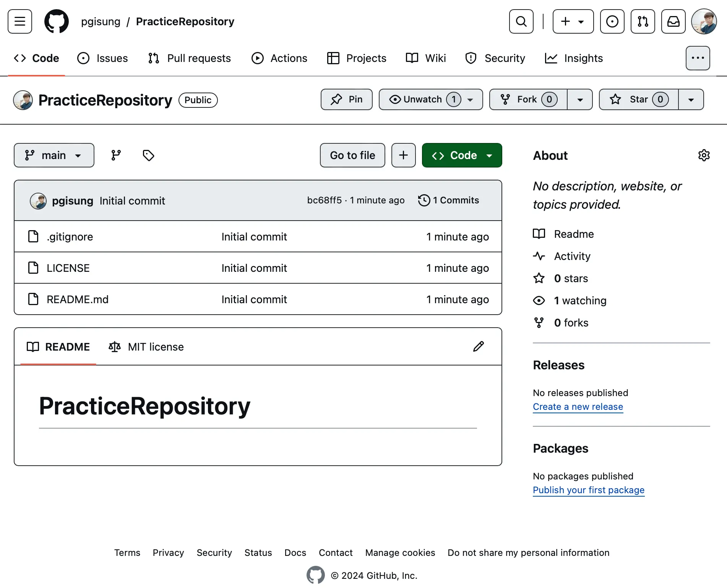727x588 pixels.
Task: Open the Insights tab
Action: coord(574,58)
